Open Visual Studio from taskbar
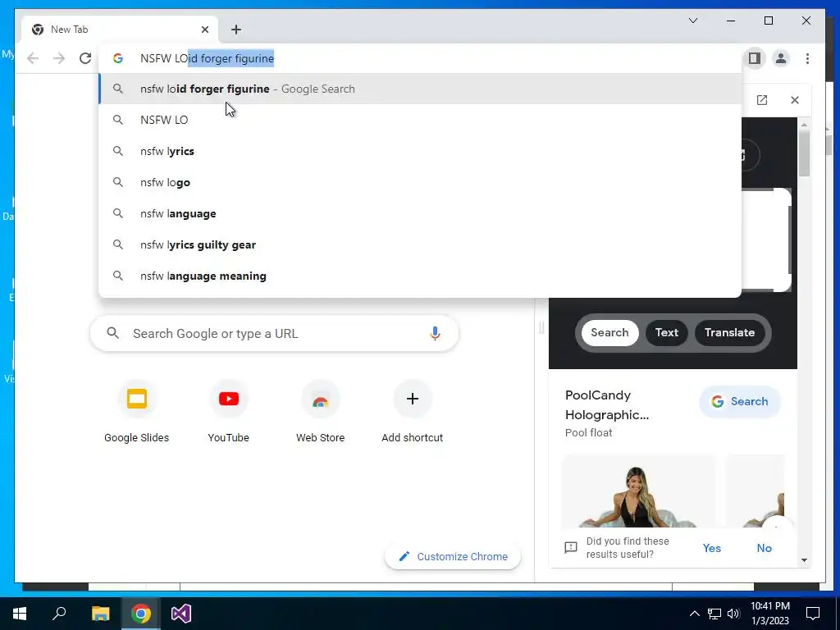This screenshot has height=630, width=840. pos(181,614)
